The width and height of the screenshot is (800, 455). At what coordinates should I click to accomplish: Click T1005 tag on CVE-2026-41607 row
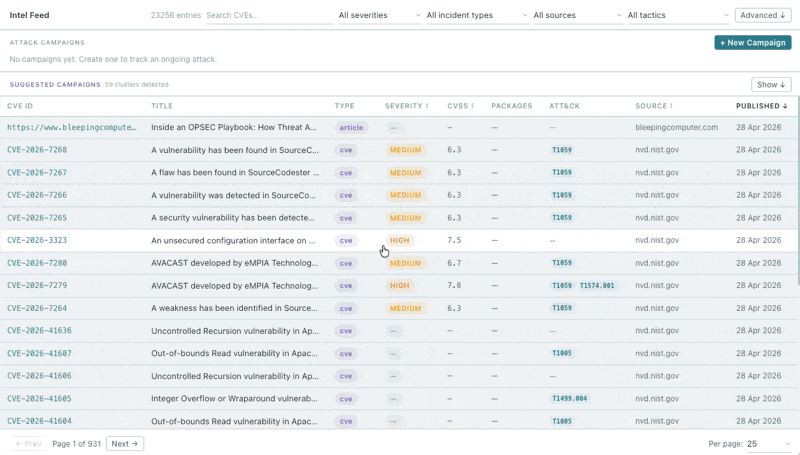coord(562,353)
